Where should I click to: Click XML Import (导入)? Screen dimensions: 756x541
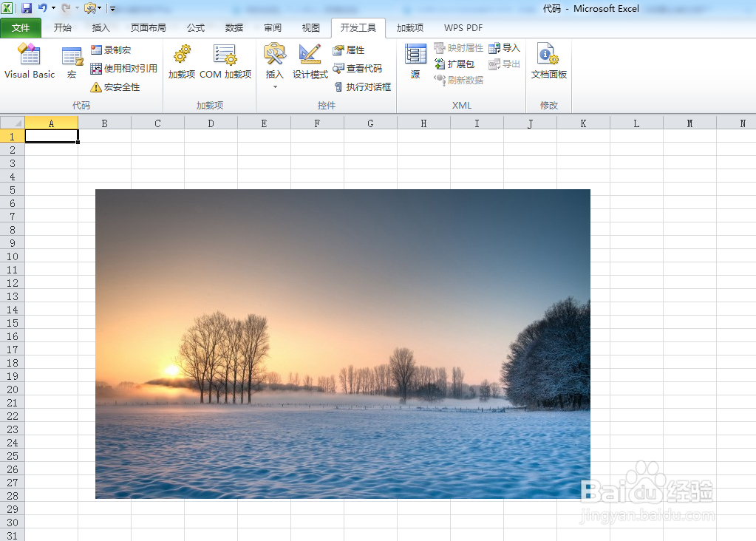[x=504, y=48]
